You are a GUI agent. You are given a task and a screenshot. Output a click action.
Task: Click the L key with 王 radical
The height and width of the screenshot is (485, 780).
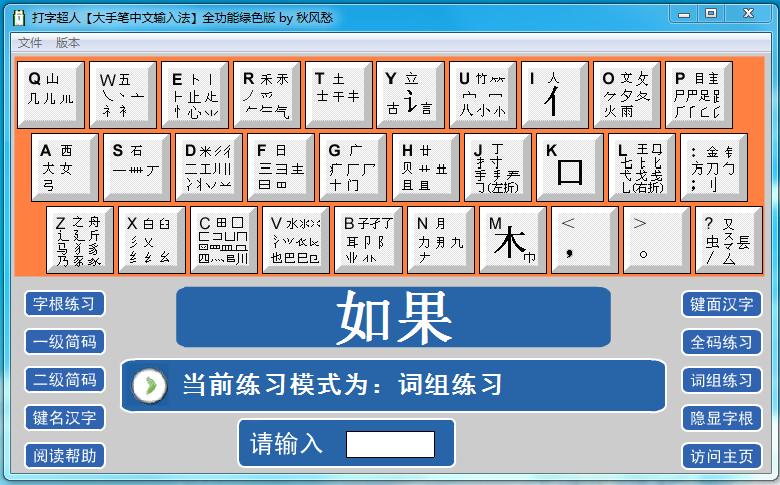(642, 167)
